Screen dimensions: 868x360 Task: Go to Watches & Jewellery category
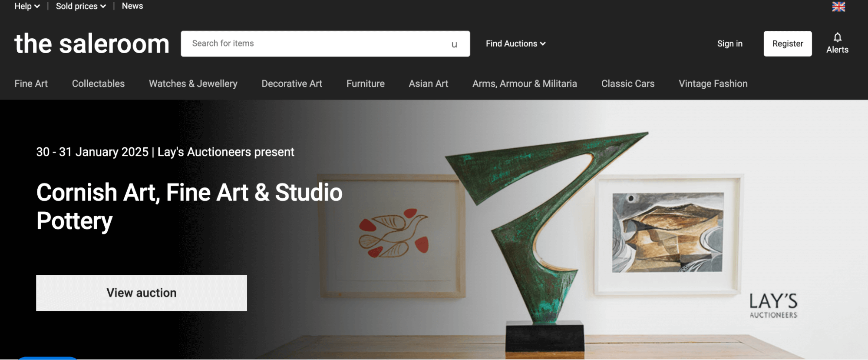[x=193, y=83]
